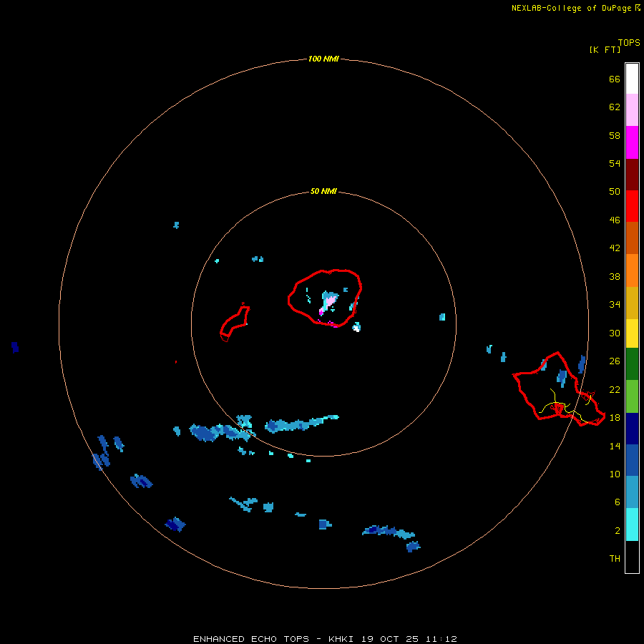Click the legend value "42"
The image size is (644, 644).
(x=615, y=248)
